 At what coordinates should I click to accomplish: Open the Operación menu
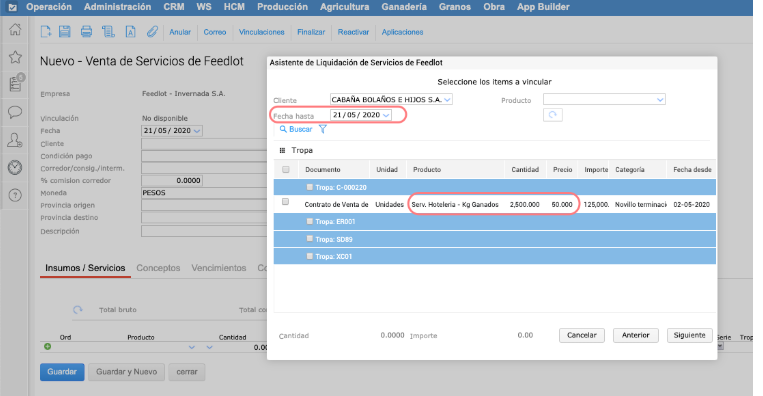(49, 7)
